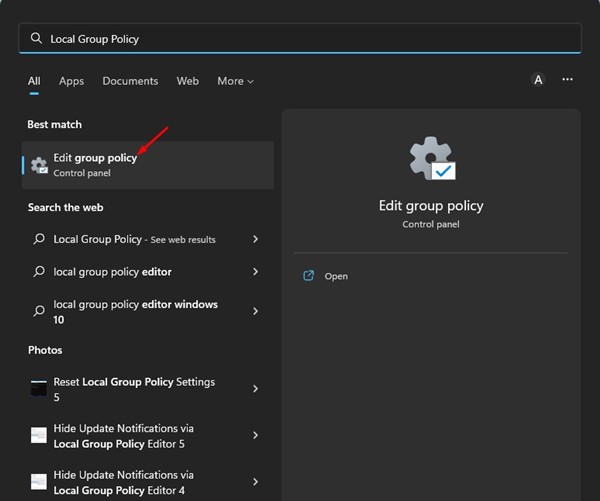
Task: Select the Web filter tab
Action: [188, 81]
